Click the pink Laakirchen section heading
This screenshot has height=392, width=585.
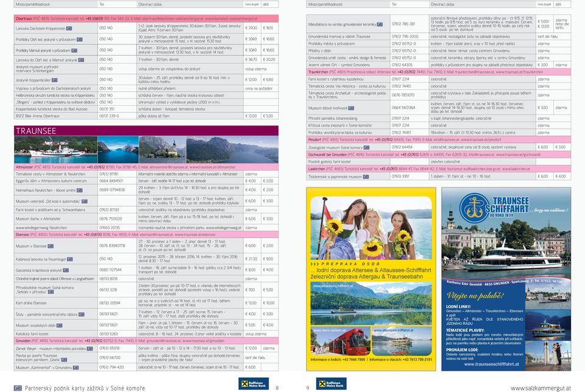438,169
